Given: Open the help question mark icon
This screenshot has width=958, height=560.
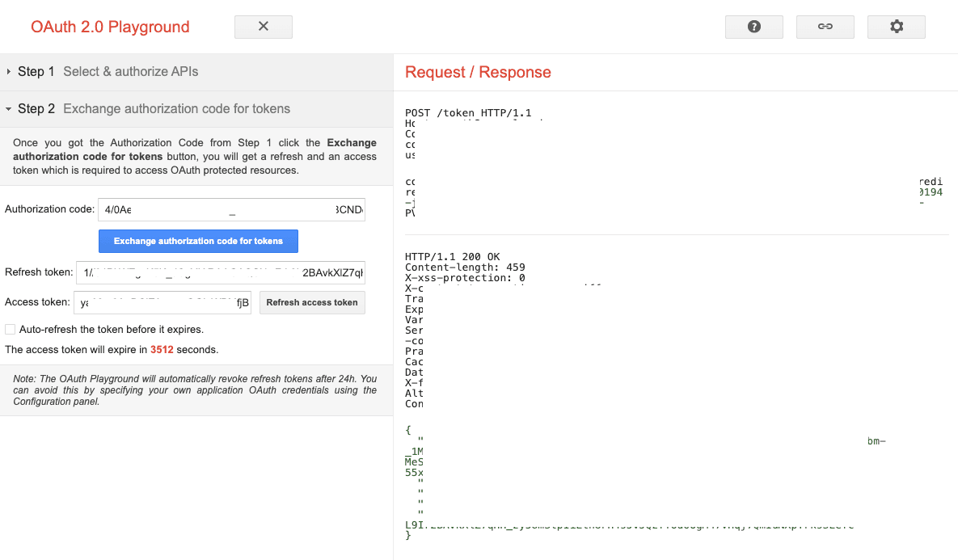Looking at the screenshot, I should coord(753,27).
